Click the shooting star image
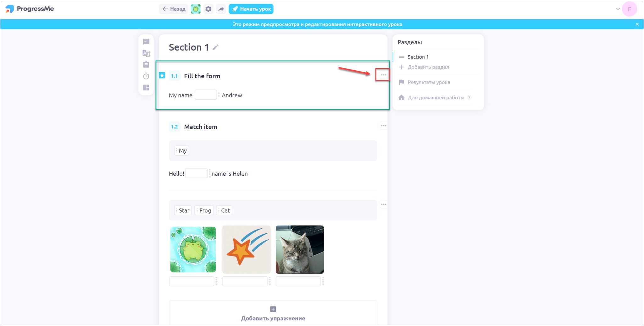 point(247,249)
